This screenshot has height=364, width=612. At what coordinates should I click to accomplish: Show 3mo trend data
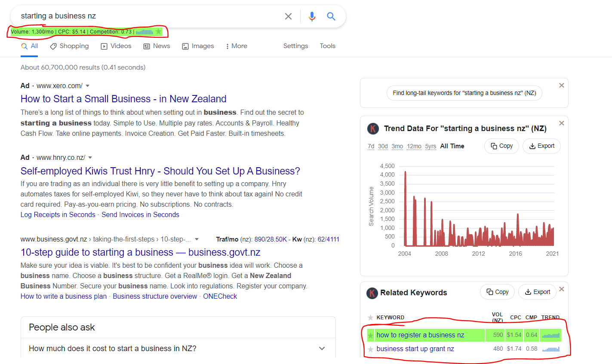pos(397,146)
